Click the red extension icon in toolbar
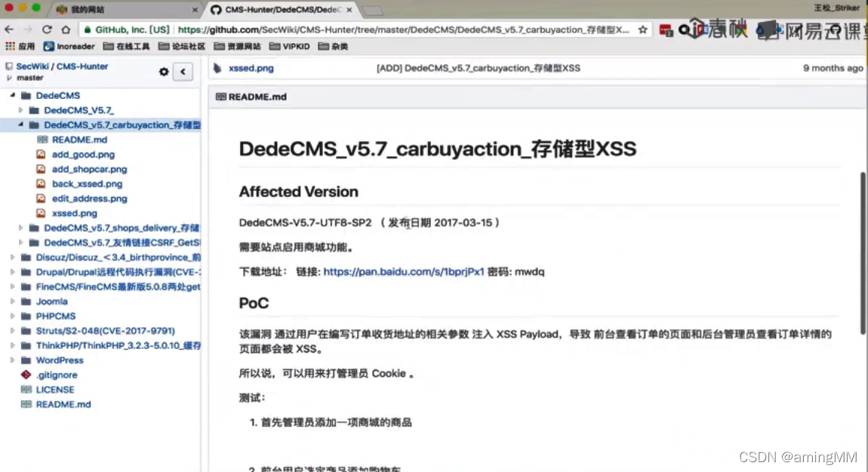868x472 pixels. click(x=666, y=30)
